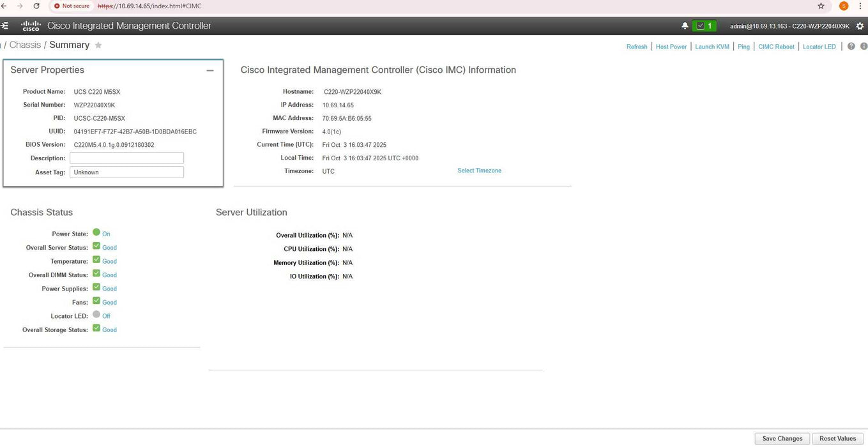Open the Locator LED menu

(x=819, y=47)
